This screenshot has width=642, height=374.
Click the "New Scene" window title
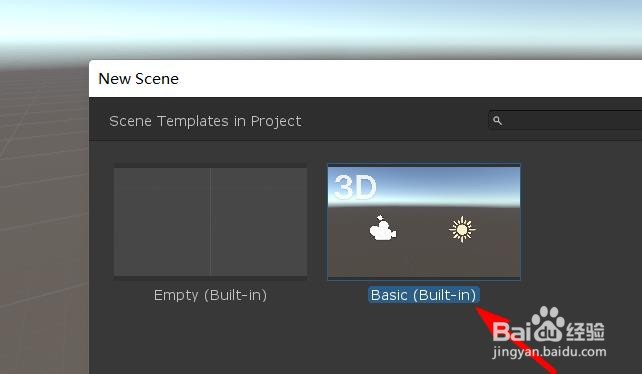139,79
